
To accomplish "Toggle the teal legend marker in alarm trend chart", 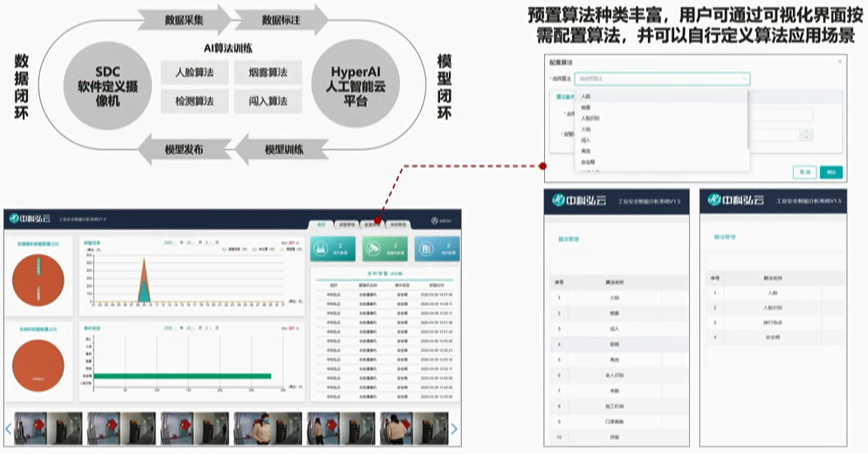I will pyautogui.click(x=224, y=250).
